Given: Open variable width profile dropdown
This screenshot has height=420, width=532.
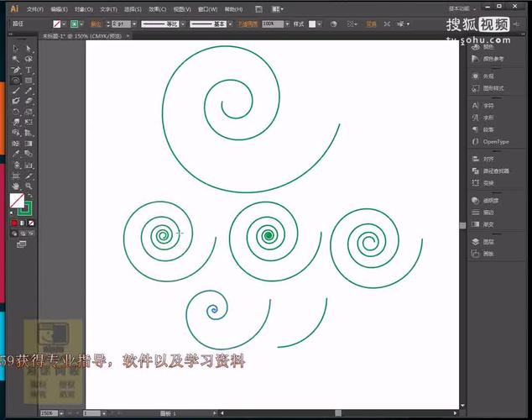Looking at the screenshot, I should [x=183, y=24].
